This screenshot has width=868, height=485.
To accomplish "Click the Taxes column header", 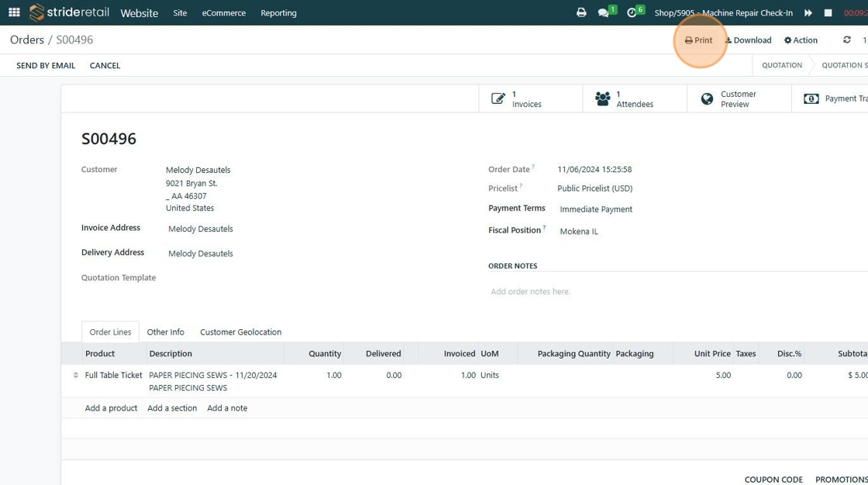I will [746, 353].
